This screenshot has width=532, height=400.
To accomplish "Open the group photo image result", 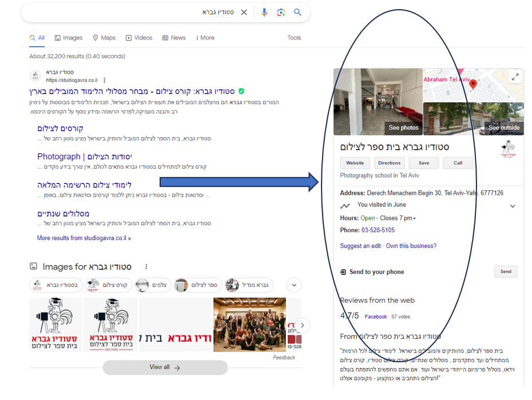I will tap(250, 325).
